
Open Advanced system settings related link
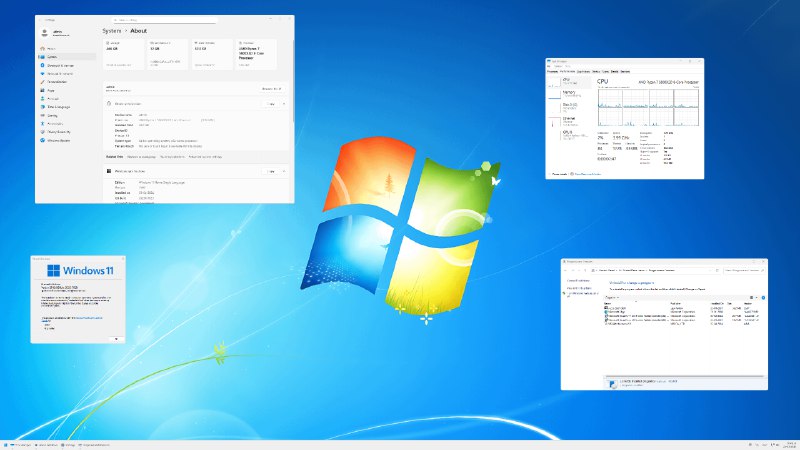pyautogui.click(x=205, y=157)
